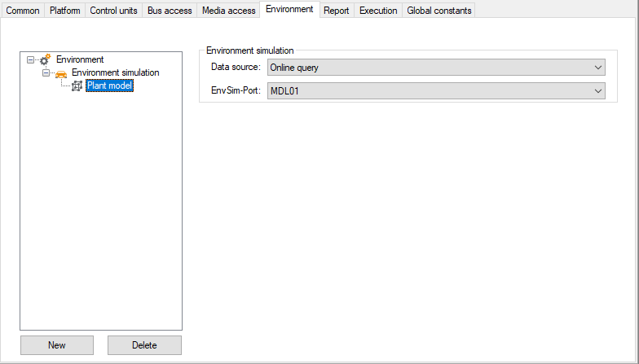Open the Data source dropdown
The image size is (639, 364).
[x=436, y=67]
